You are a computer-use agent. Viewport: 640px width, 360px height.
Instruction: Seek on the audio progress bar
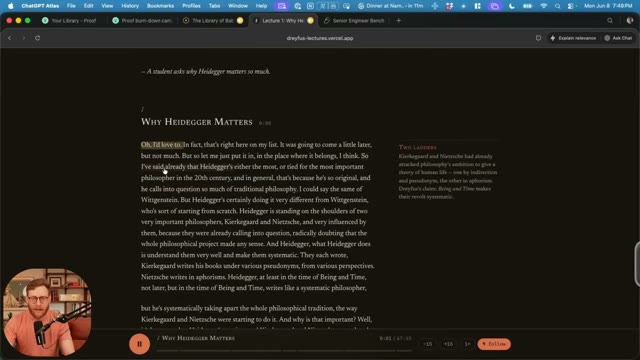(x=284, y=351)
